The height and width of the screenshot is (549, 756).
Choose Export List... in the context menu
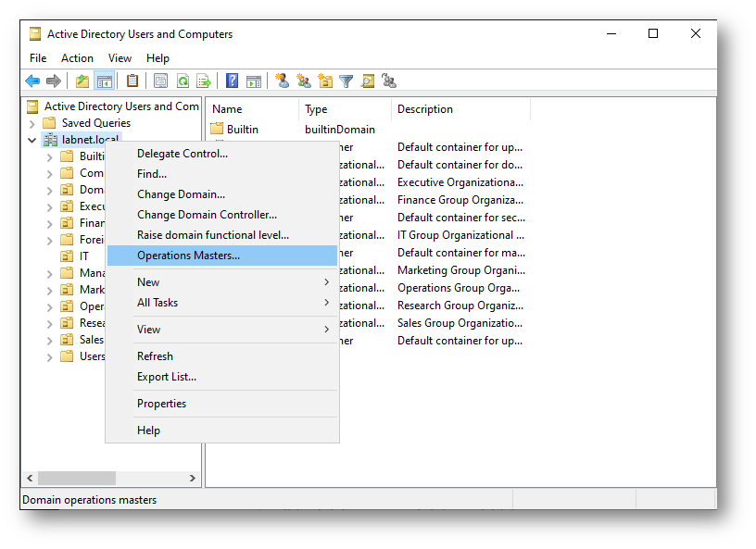coord(222,377)
